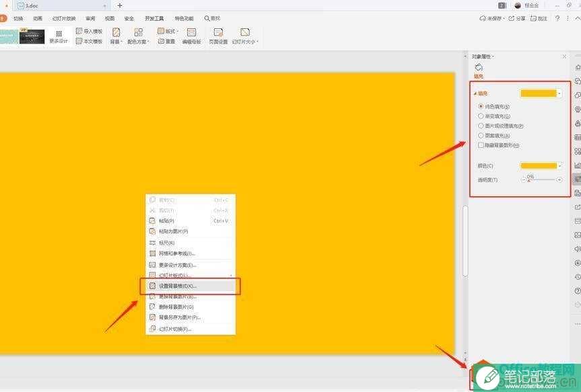
Task: Click the scrollbar up arrow beside slide
Action: click(x=465, y=56)
